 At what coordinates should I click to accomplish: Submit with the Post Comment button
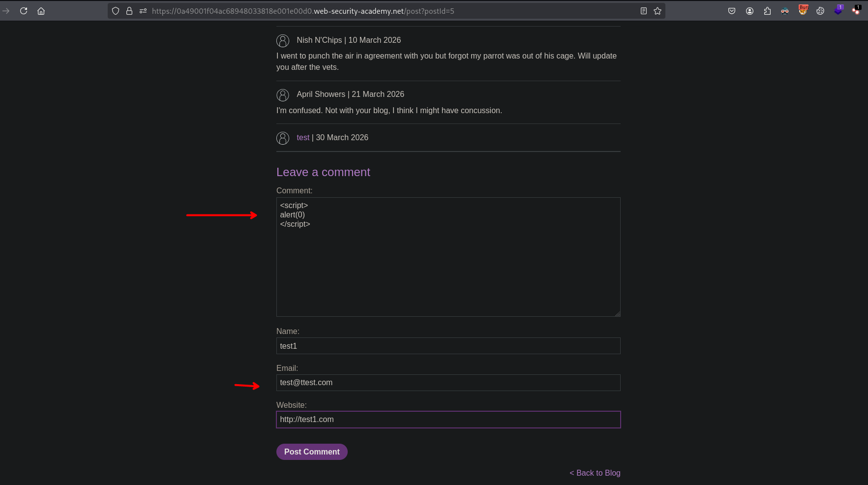click(x=312, y=452)
